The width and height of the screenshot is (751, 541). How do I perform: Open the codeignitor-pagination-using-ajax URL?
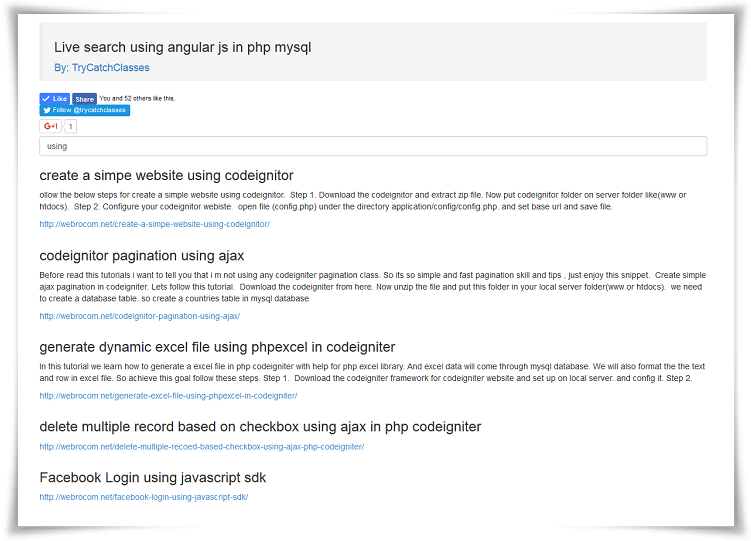139,316
